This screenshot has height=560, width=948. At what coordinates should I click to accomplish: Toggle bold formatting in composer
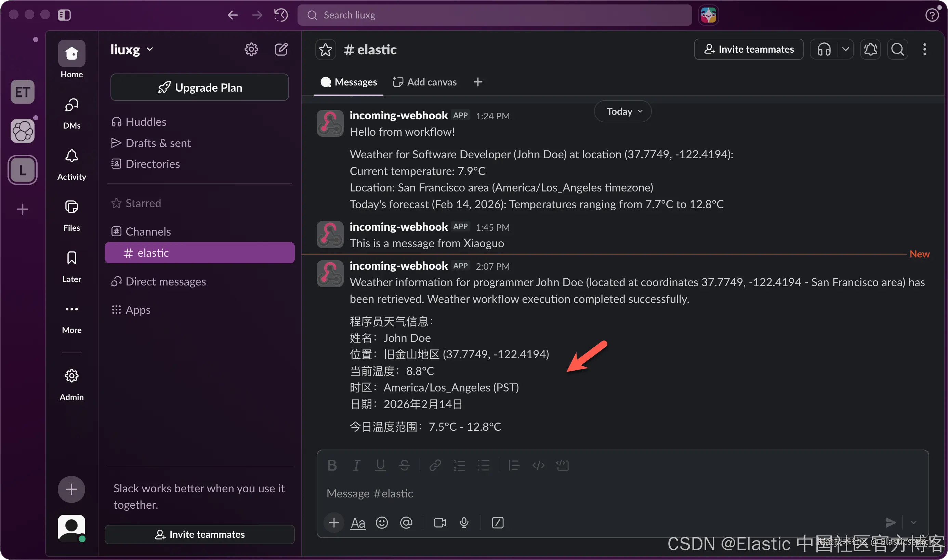pos(332,465)
